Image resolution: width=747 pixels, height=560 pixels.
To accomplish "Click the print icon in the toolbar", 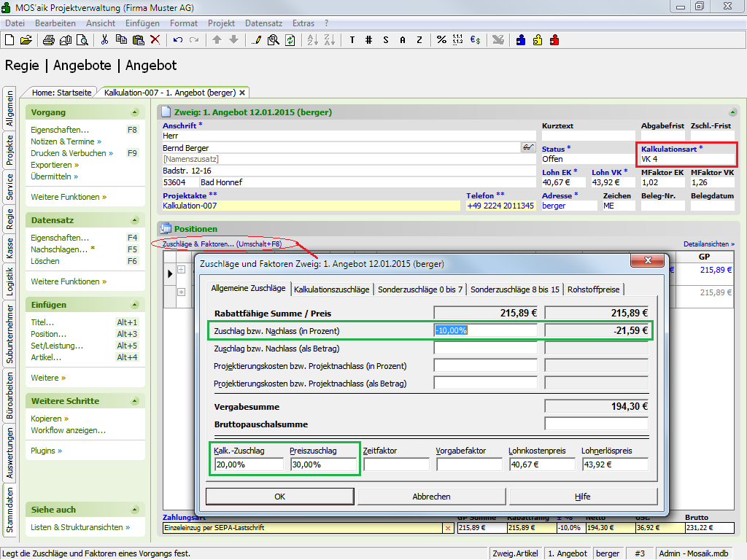I will [x=48, y=40].
